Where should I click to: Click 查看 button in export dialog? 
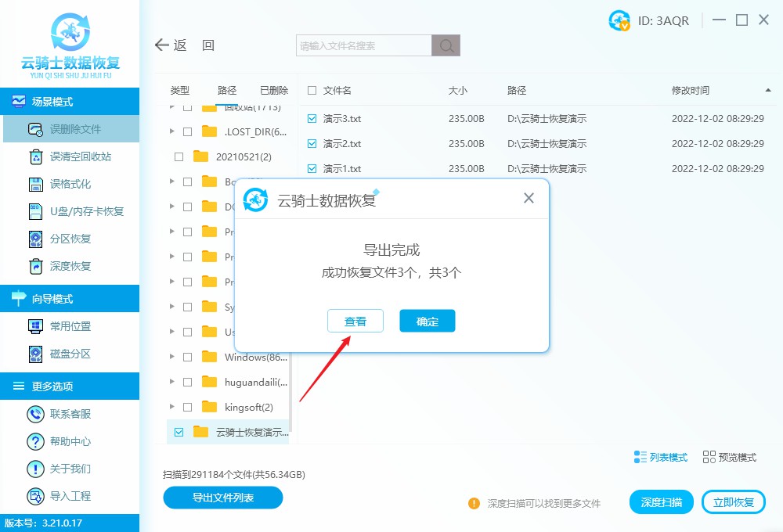[355, 322]
